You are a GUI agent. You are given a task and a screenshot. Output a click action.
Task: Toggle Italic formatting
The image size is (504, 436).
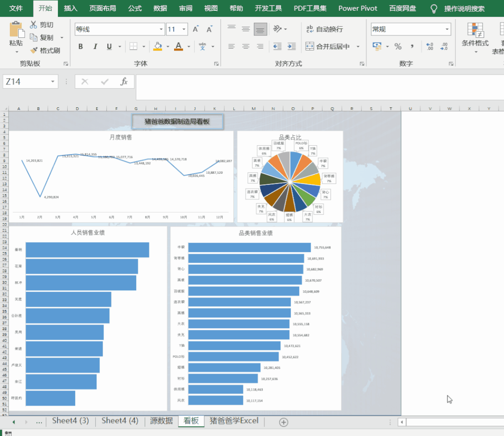tap(95, 46)
